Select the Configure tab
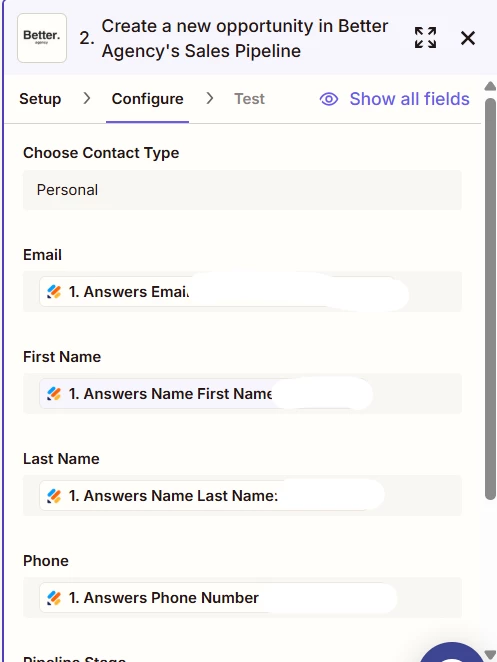 click(147, 99)
